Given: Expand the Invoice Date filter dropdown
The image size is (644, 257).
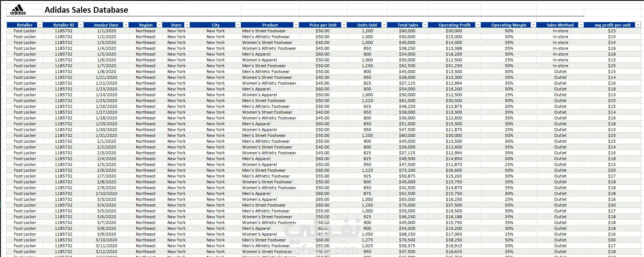Looking at the screenshot, I should pos(126,25).
